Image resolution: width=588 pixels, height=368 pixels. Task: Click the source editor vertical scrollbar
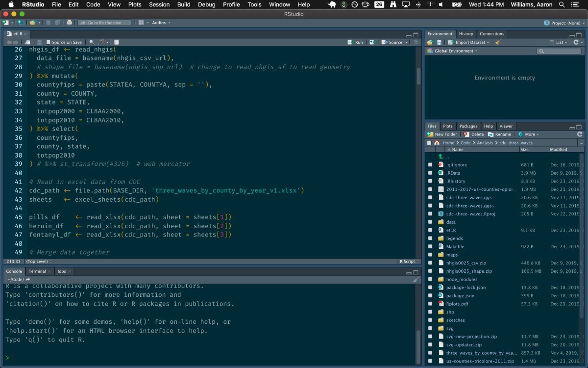(418, 76)
